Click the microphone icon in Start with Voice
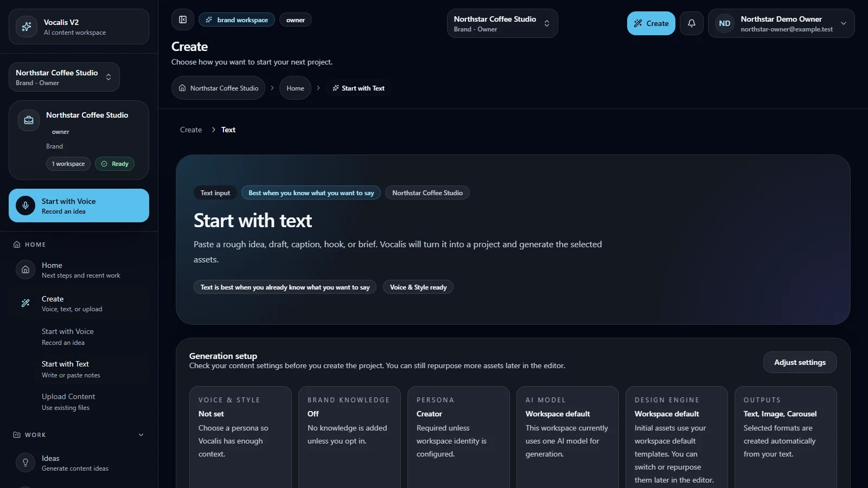The height and width of the screenshot is (488, 868). 25,206
